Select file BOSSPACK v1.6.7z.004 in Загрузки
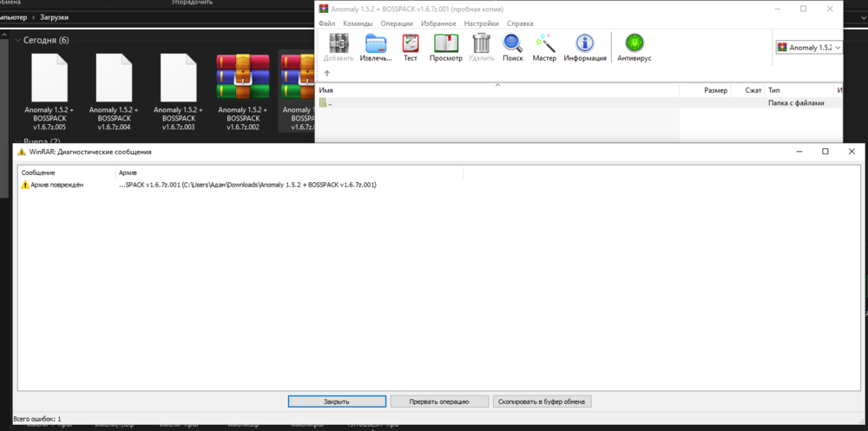Image resolution: width=868 pixels, height=431 pixels. click(114, 91)
